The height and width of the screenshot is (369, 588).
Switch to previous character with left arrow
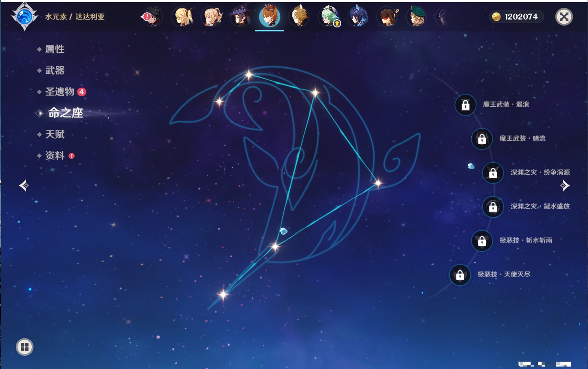pos(24,186)
